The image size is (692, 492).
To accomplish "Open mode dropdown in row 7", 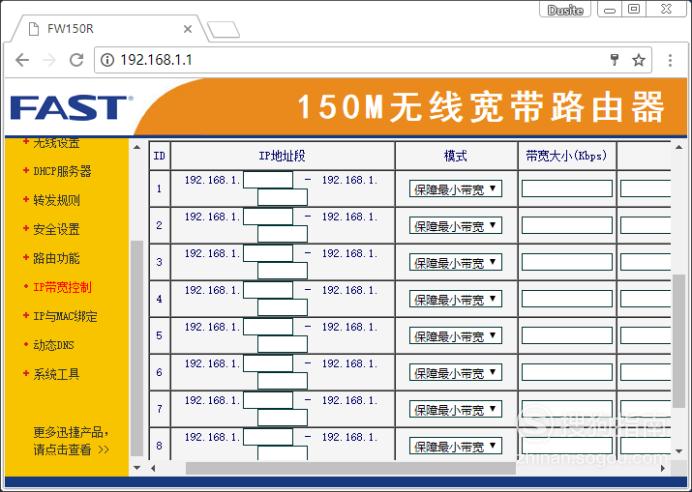I will click(455, 409).
